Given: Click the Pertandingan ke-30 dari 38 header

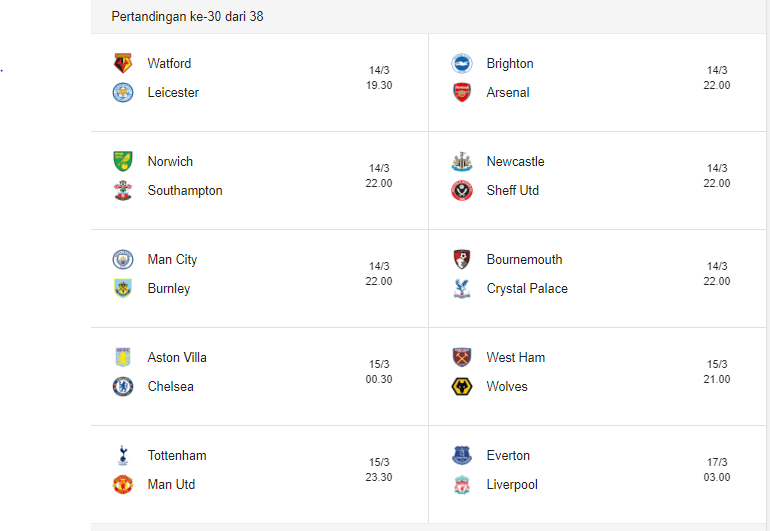Looking at the screenshot, I should pos(187,17).
